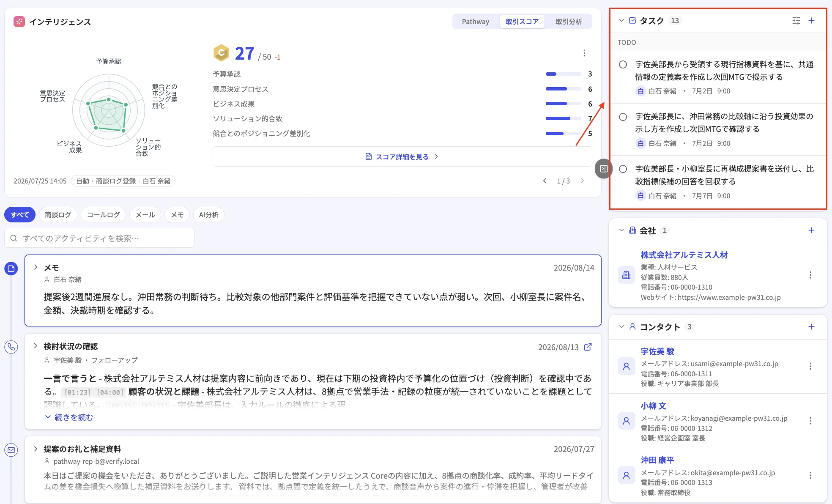Click the TODO section header
This screenshot has width=832, height=504.
627,42
